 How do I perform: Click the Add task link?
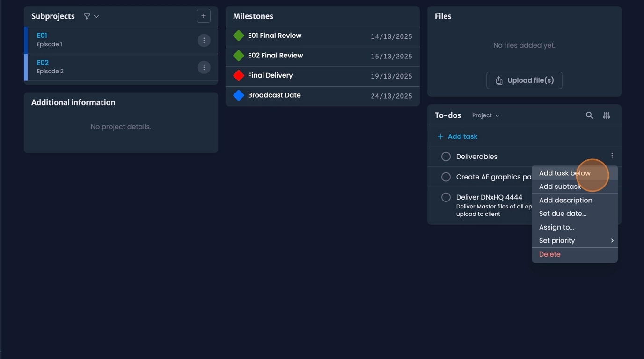point(456,136)
